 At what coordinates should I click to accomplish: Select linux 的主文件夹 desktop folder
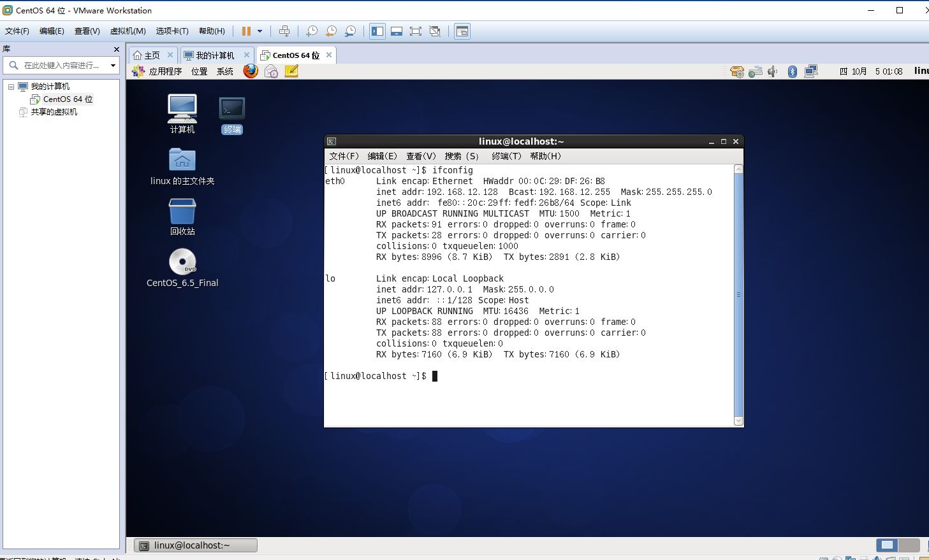tap(182, 167)
